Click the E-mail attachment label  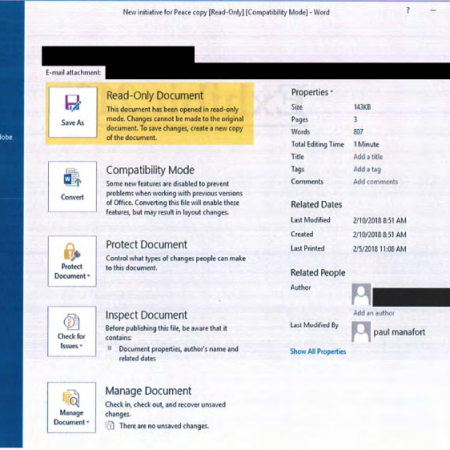[x=73, y=72]
